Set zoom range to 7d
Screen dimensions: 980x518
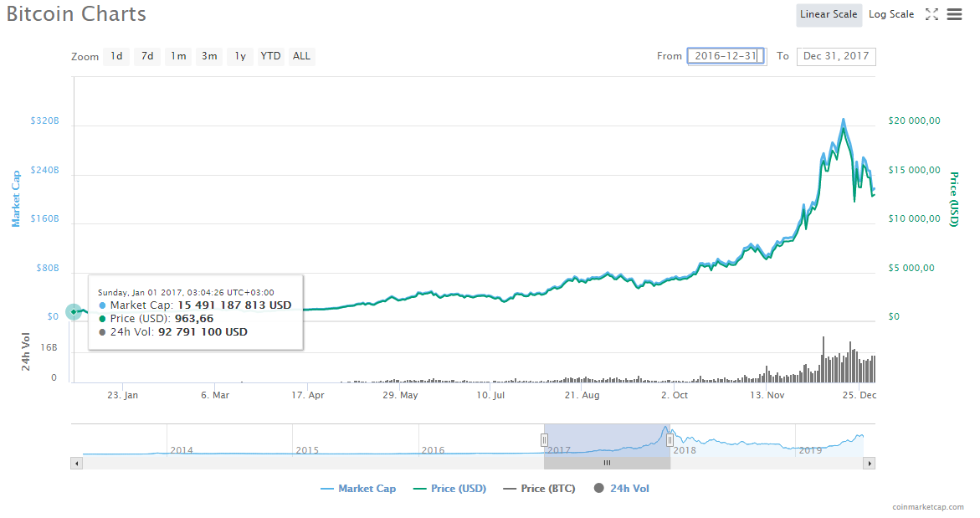(x=147, y=56)
